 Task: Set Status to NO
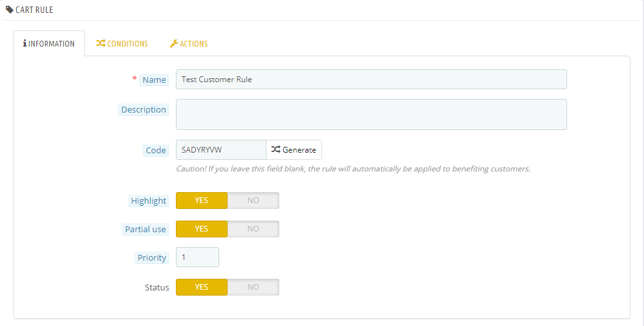[x=253, y=287]
